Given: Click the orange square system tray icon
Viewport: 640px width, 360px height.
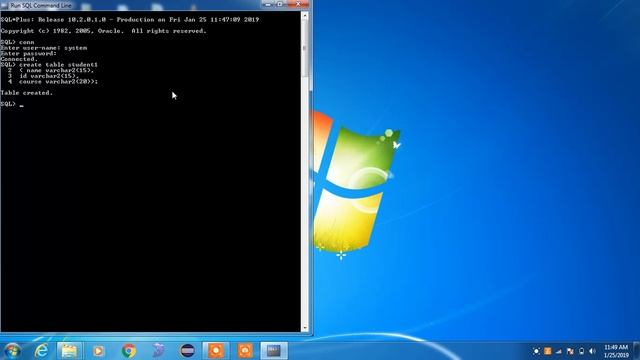Looking at the screenshot, I should [x=548, y=351].
